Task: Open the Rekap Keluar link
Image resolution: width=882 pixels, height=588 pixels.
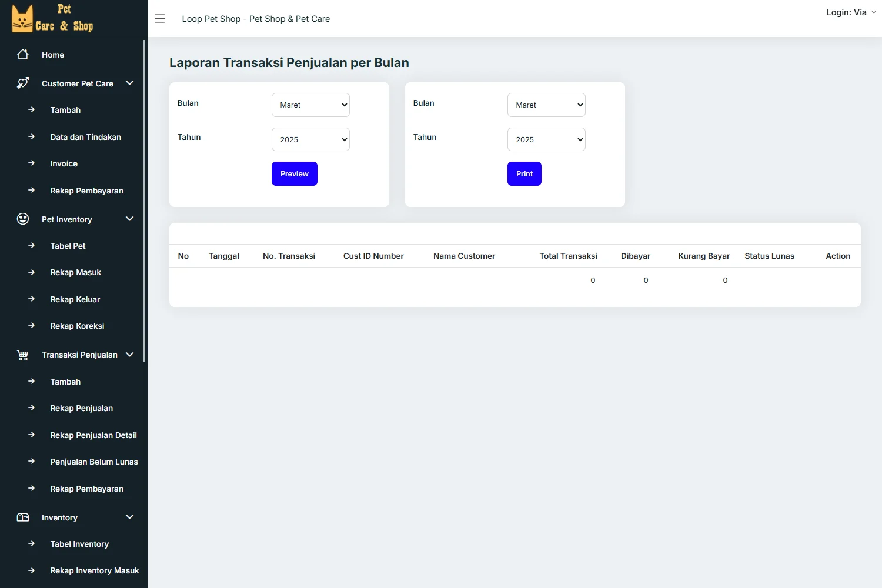Action: tap(75, 299)
